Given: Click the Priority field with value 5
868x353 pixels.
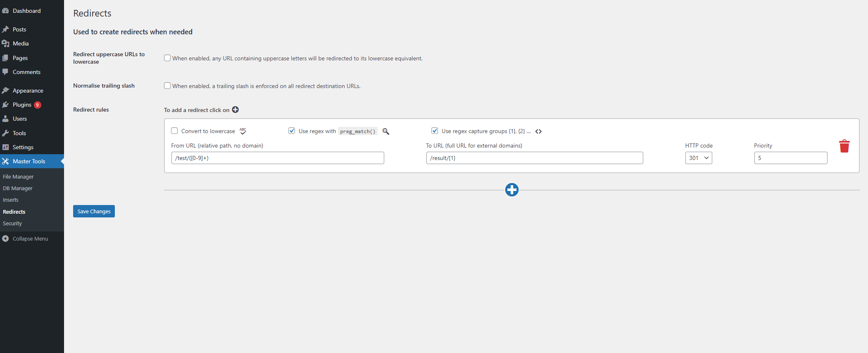Looking at the screenshot, I should pyautogui.click(x=791, y=158).
